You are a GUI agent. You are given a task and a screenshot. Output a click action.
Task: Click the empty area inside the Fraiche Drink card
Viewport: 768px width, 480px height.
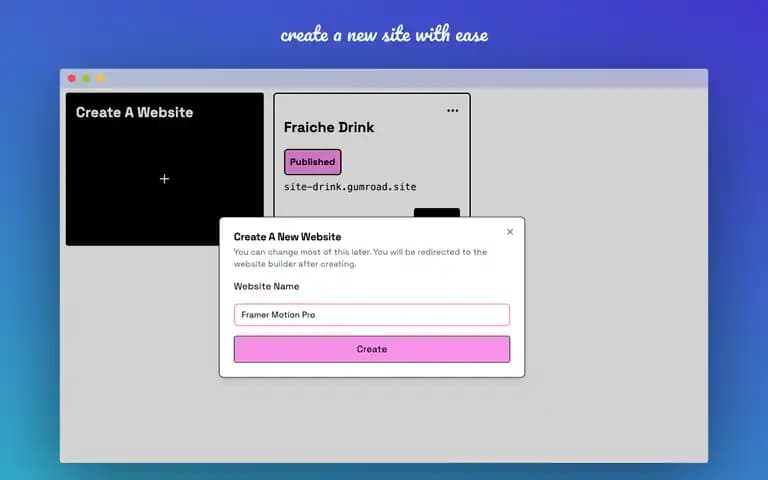441,157
